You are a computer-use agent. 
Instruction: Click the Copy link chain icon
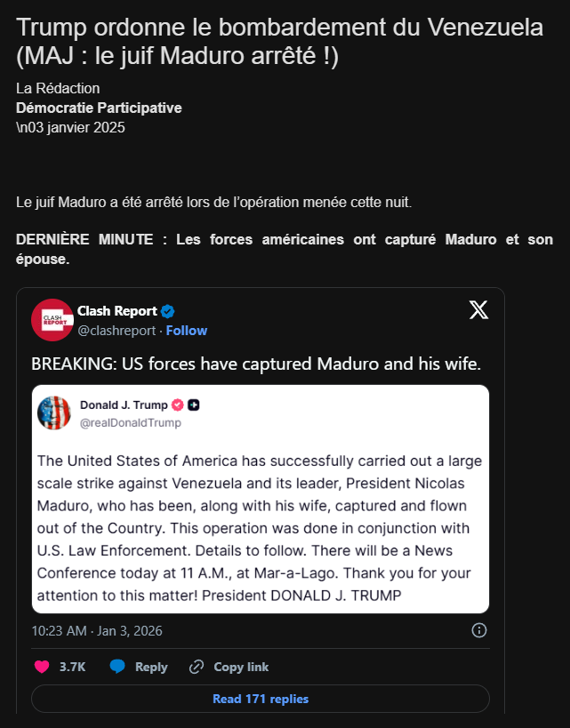[x=197, y=667]
